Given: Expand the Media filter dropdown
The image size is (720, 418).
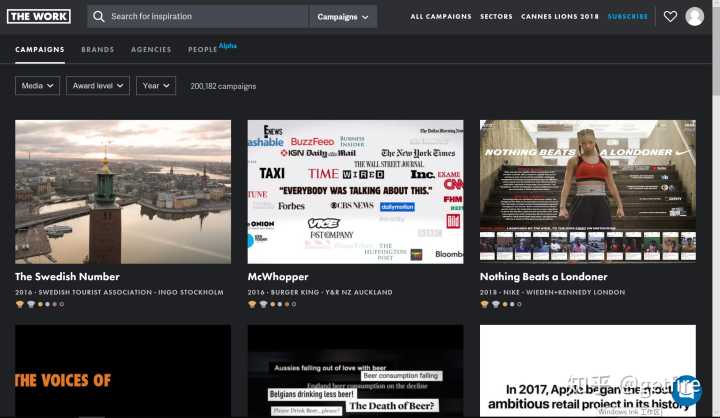Looking at the screenshot, I should tap(37, 86).
